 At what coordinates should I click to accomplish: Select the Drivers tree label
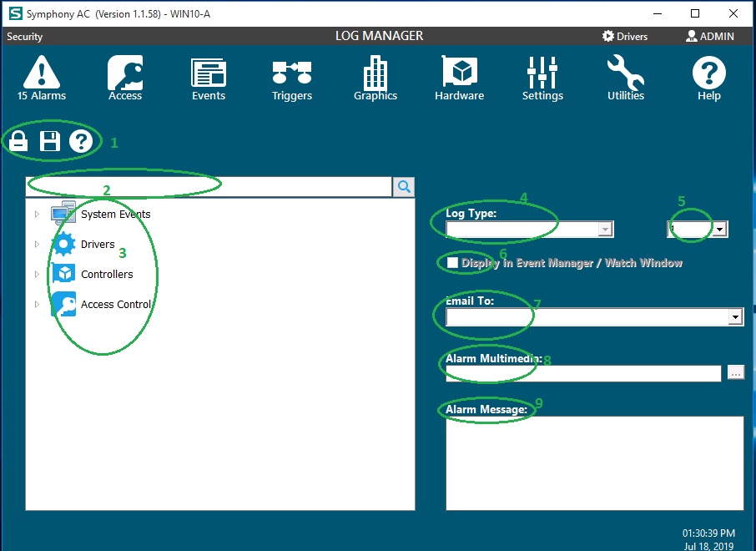coord(98,244)
